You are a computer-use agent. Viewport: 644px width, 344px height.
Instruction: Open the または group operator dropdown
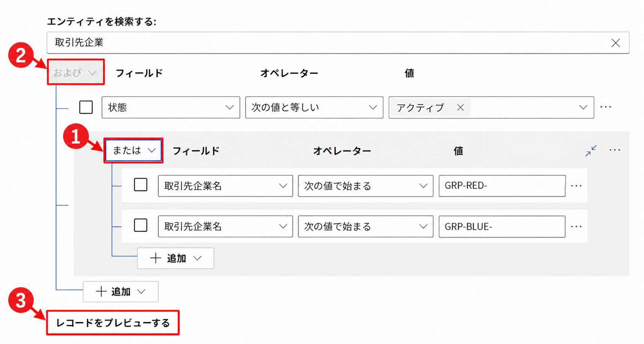coord(134,150)
